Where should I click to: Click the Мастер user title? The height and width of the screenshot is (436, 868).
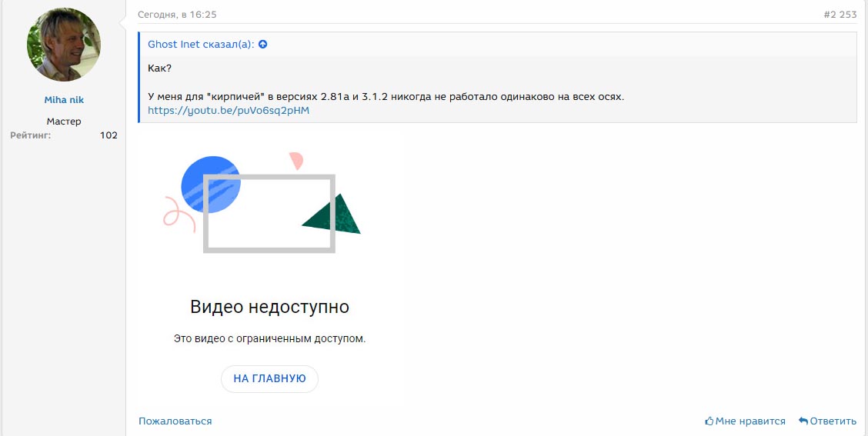coord(64,121)
